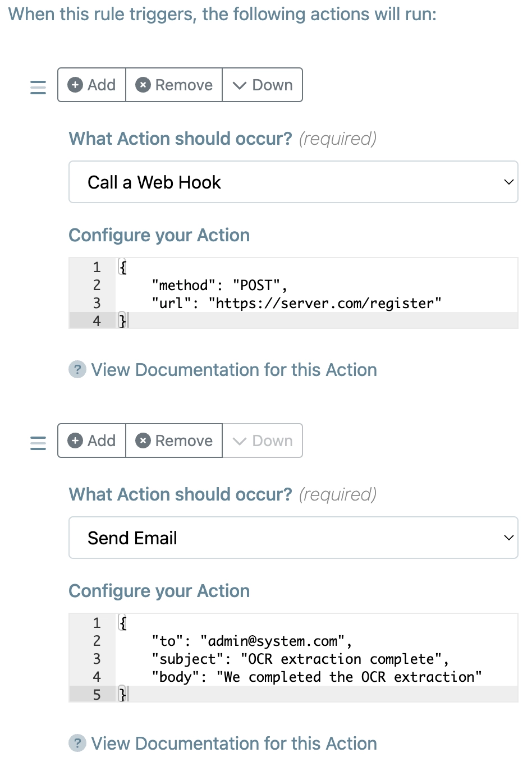Image resolution: width=532 pixels, height=771 pixels.
Task: Open the "Call a Web Hook" action dropdown
Action: (x=293, y=182)
